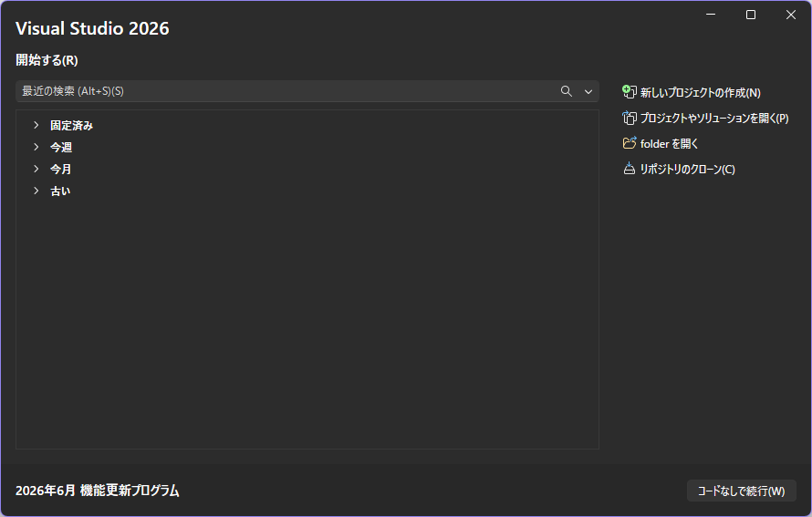The height and width of the screenshot is (517, 812).
Task: Expand the 固定済み group chevron
Action: tap(36, 125)
